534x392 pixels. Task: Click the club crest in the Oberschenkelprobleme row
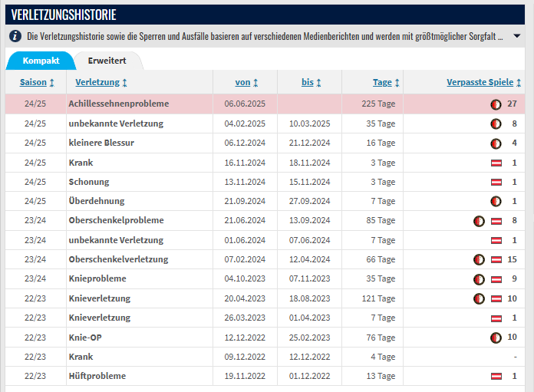[479, 220]
